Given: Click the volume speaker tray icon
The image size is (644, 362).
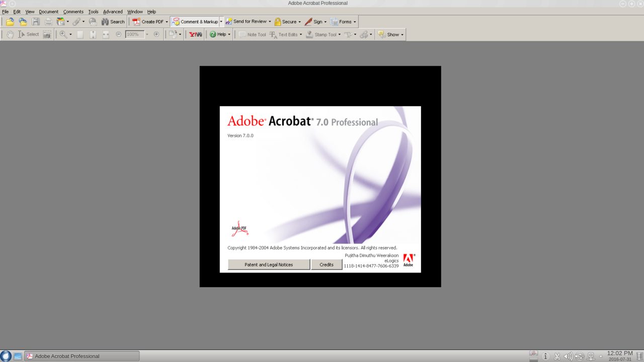Looking at the screenshot, I should click(568, 356).
